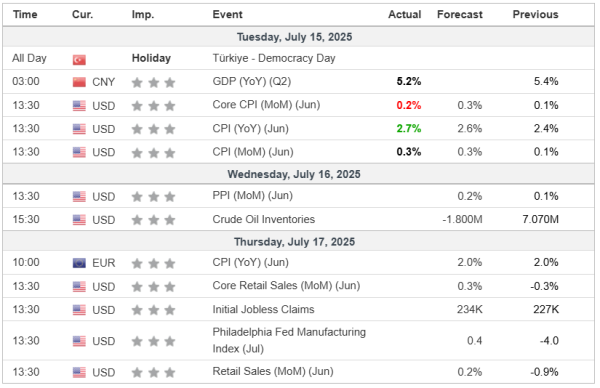Sort by the Time column header
This screenshot has width=600, height=388.
25,15
